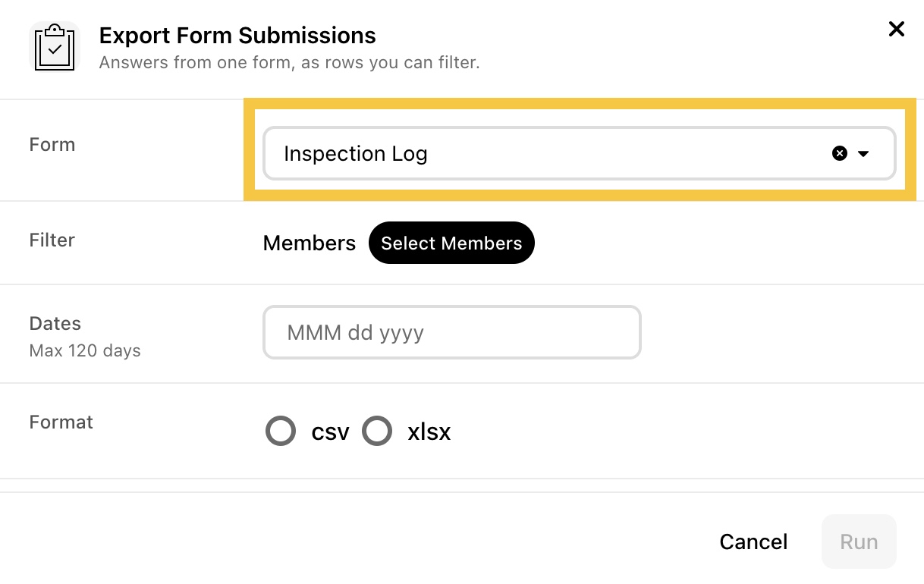Click the csv format label text

click(330, 432)
